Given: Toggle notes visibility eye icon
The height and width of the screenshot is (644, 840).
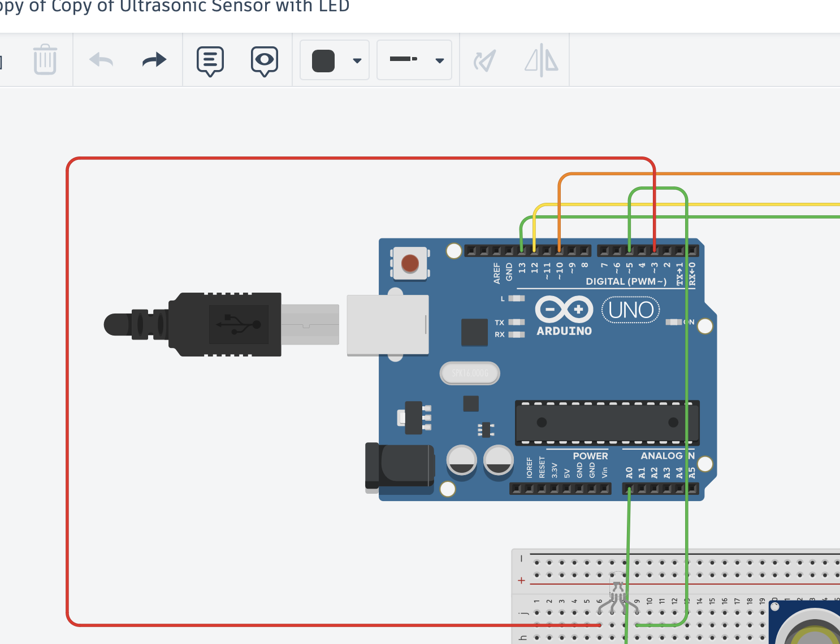Looking at the screenshot, I should [265, 61].
